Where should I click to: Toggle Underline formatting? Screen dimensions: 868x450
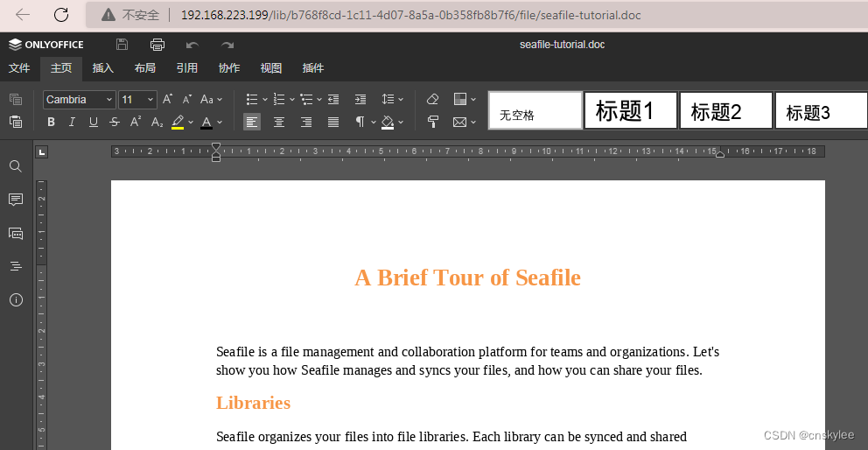tap(94, 122)
